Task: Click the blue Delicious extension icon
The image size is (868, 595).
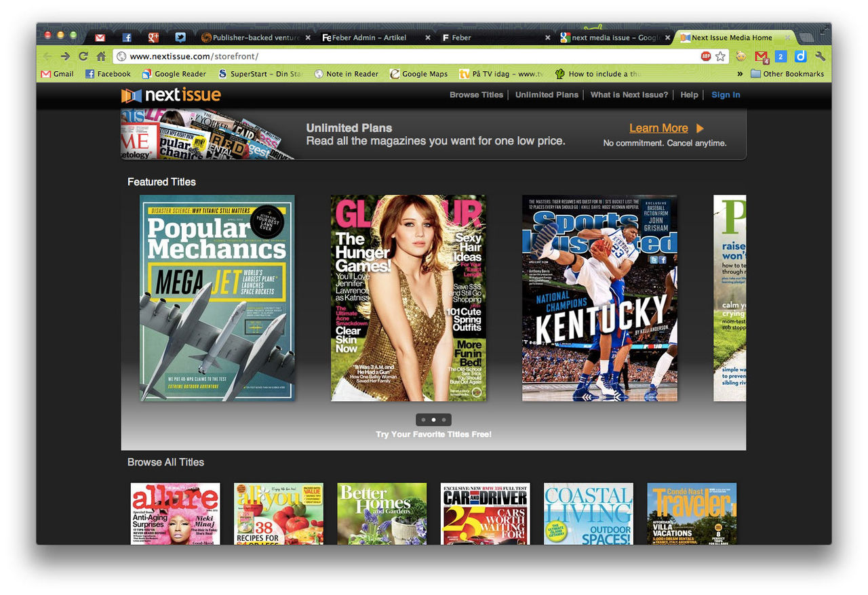Action: coord(800,56)
